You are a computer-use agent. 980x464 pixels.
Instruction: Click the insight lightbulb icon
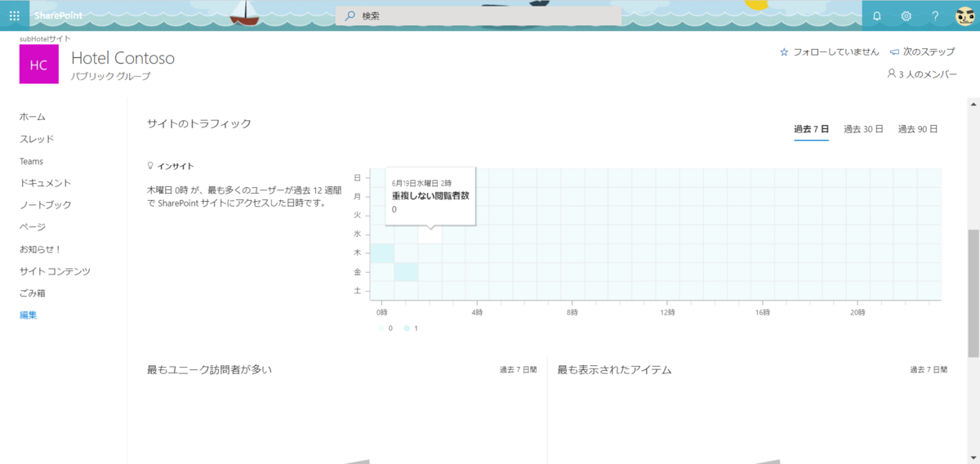150,166
